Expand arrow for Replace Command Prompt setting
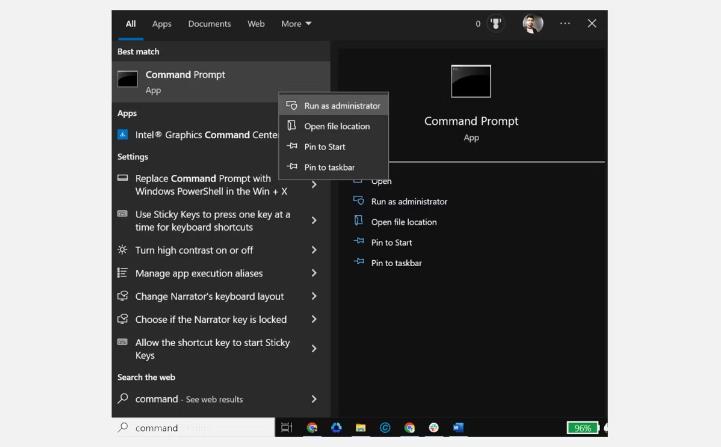This screenshot has width=721, height=447. click(314, 185)
